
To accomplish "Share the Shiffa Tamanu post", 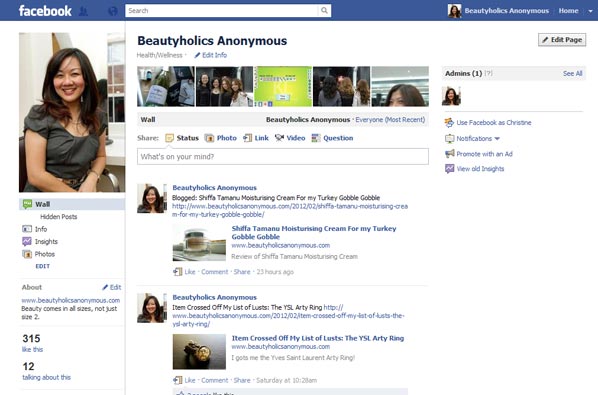I will 242,272.
